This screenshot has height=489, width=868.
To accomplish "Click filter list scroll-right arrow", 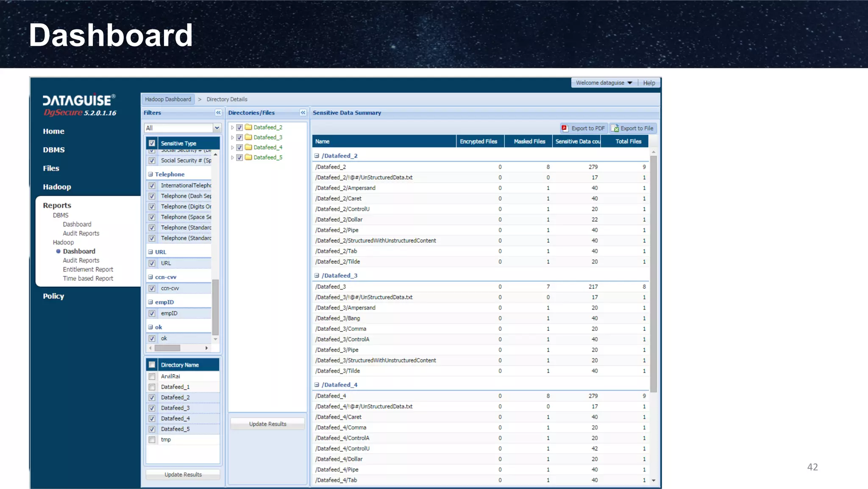I will [206, 348].
